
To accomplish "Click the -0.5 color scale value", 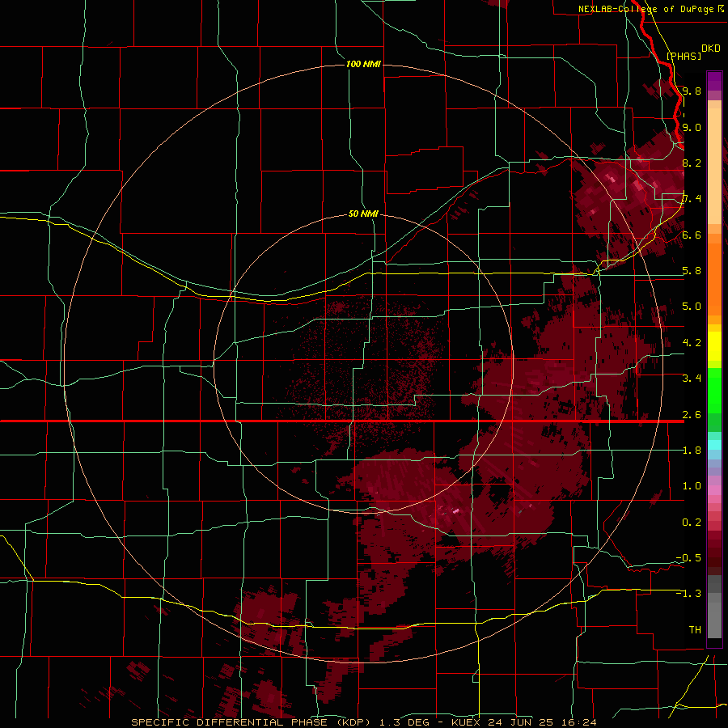I will 688,557.
